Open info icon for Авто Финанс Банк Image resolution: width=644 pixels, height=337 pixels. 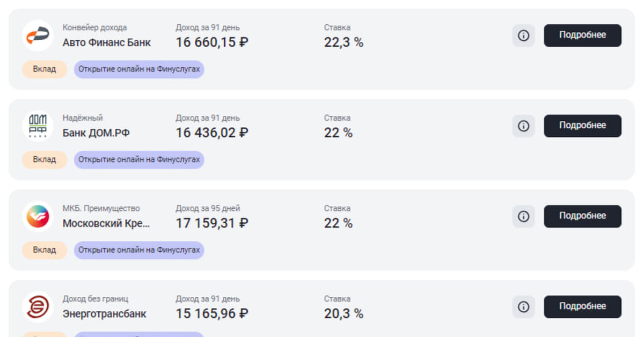pos(523,35)
